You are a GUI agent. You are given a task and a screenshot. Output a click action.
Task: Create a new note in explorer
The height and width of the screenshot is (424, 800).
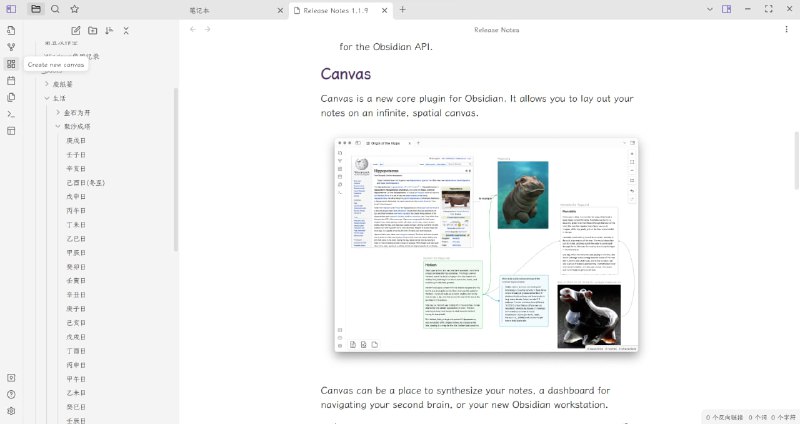76,31
